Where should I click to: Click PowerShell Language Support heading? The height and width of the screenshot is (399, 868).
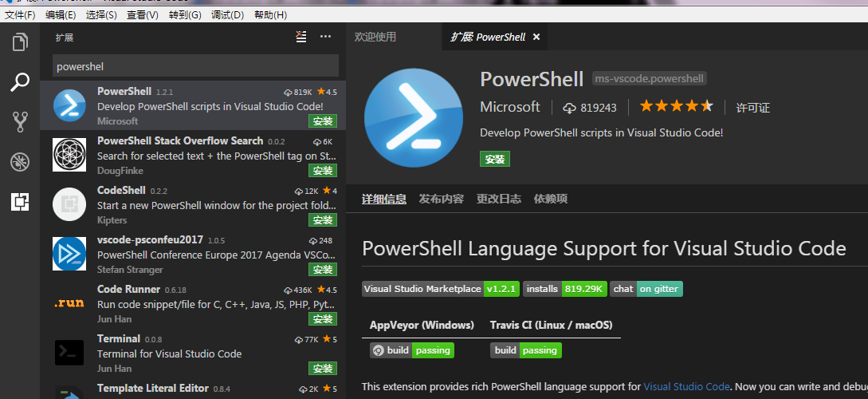604,247
